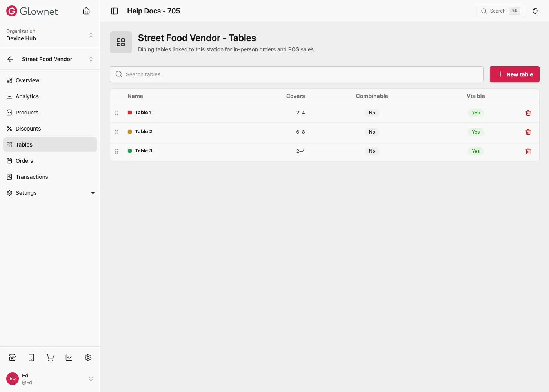549x392 pixels.
Task: Click the Table 1 name
Action: [144, 113]
